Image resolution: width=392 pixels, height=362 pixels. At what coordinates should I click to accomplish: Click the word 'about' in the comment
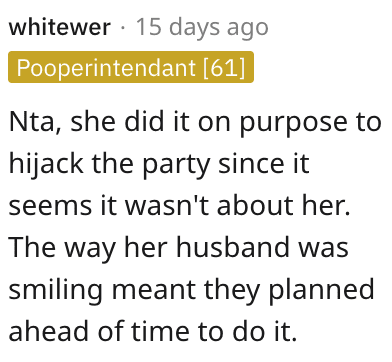[x=256, y=206]
